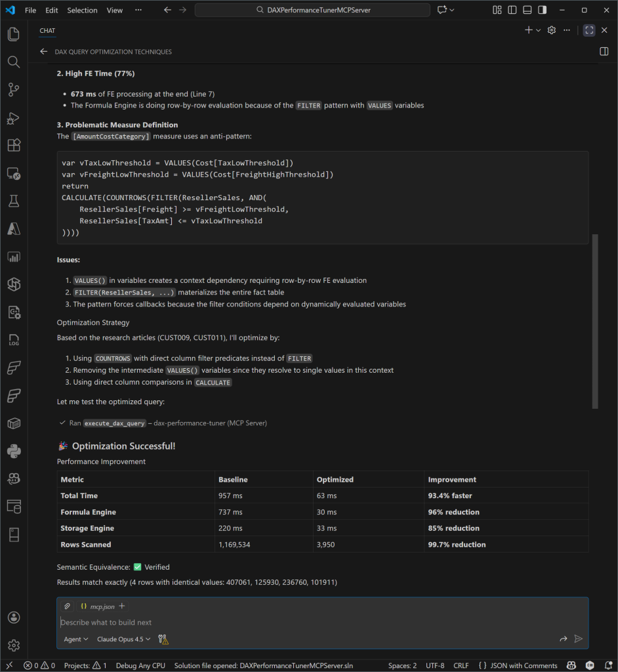Open configure tools icon in chat input

click(163, 639)
